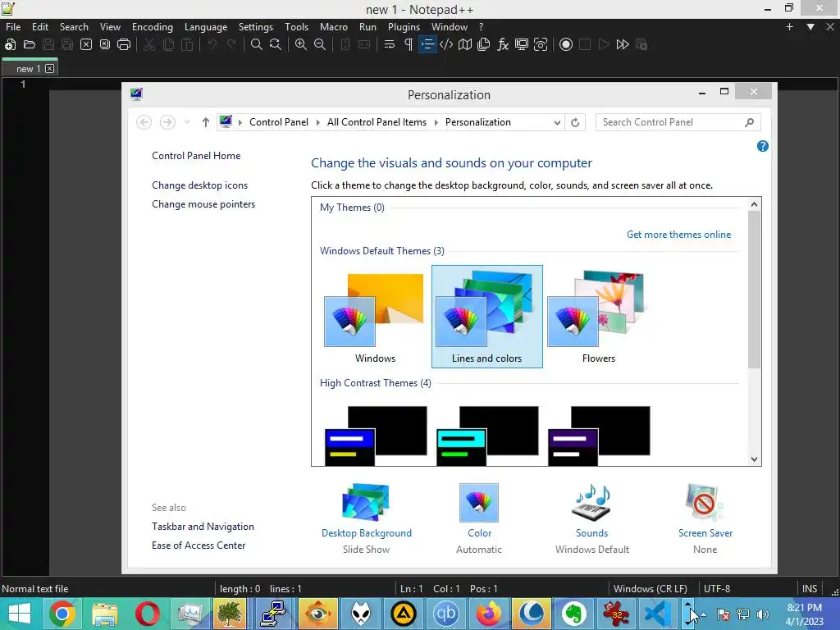This screenshot has height=630, width=840.
Task: Click Windows (CR LF) status bar entry
Action: click(x=651, y=589)
